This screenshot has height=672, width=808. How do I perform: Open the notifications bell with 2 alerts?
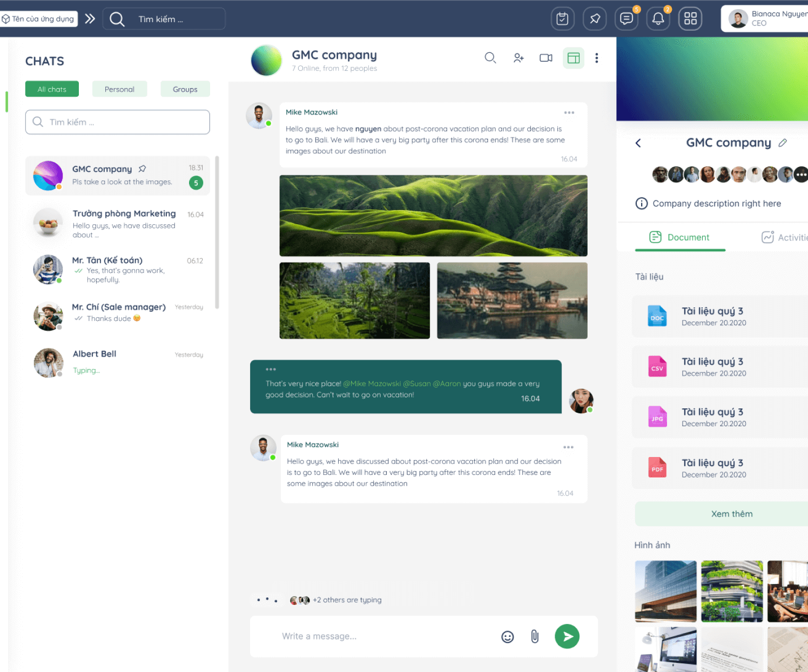(x=658, y=18)
